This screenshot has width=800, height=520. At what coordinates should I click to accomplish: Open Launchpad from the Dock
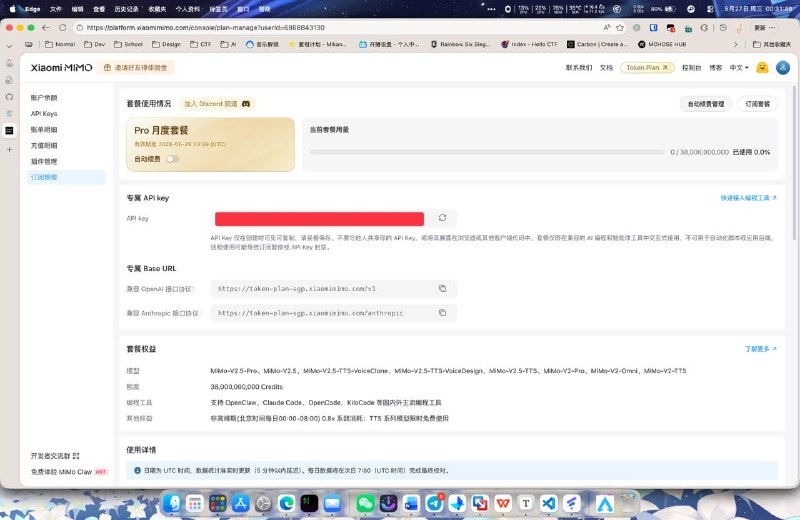coord(194,504)
